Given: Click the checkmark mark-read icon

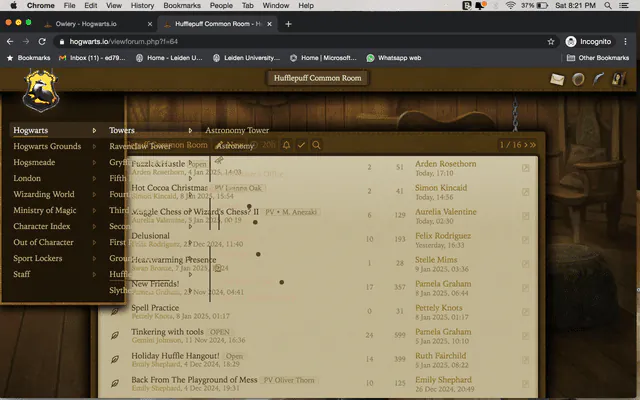Looking at the screenshot, I should coord(301,145).
